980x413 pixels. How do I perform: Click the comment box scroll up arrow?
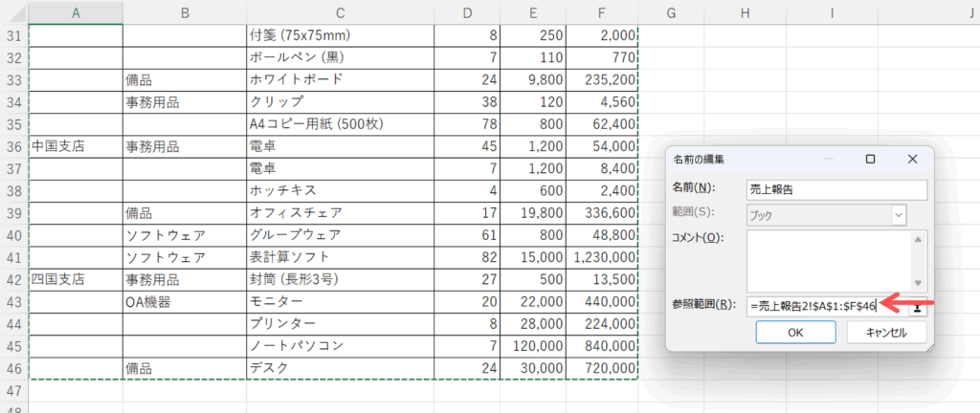919,240
